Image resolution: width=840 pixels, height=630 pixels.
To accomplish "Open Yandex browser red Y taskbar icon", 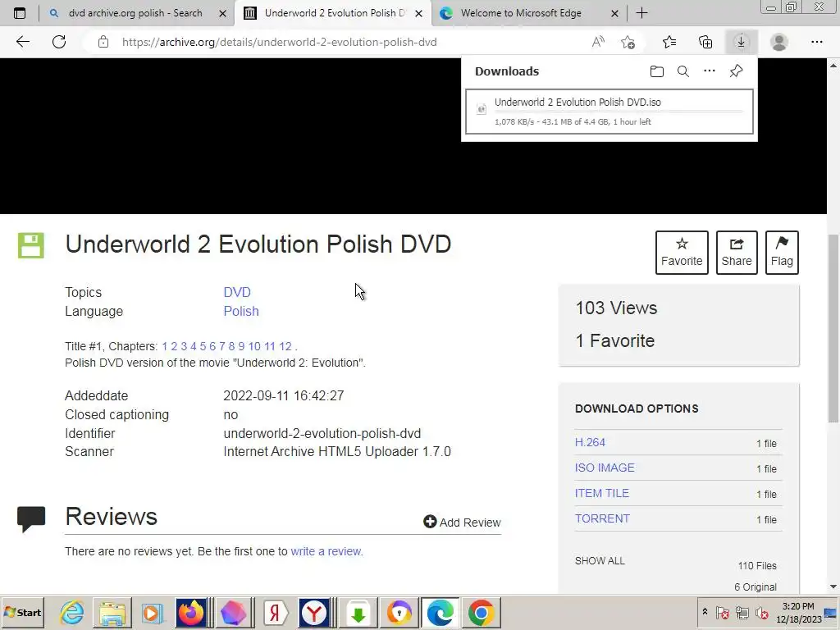I will (314, 612).
